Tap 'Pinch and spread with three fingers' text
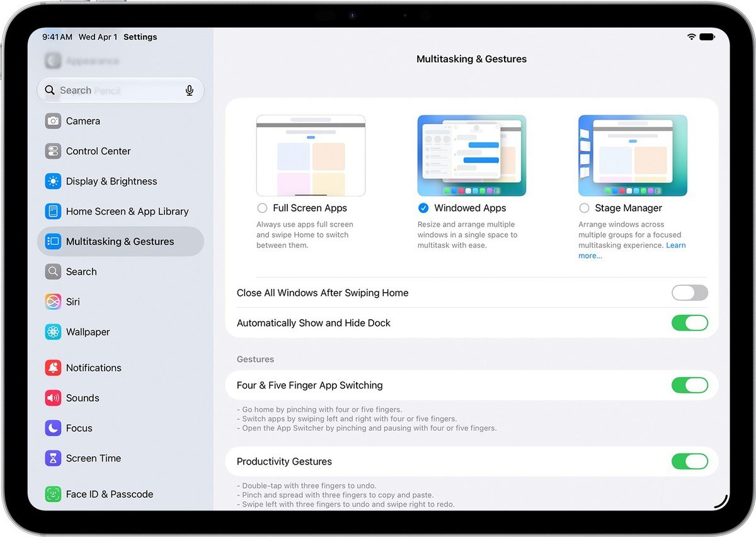 tap(335, 495)
